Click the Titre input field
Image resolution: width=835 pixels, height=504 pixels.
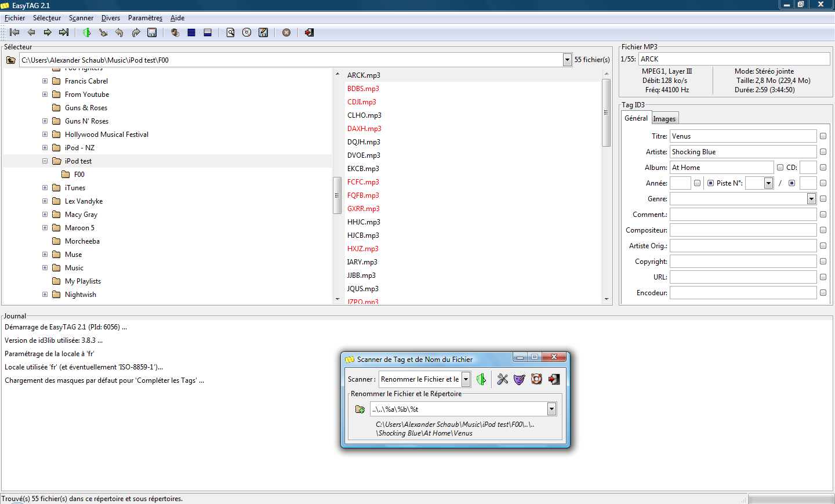coord(743,136)
